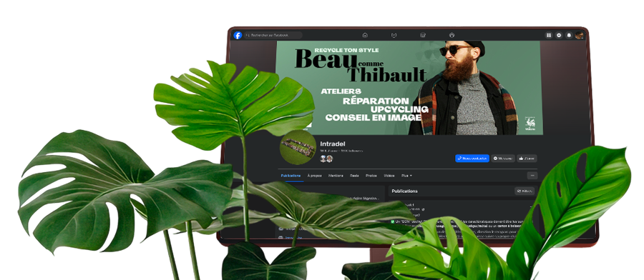Switch to the Vidéos tab
Screen dimensions: 644x280
[x=389, y=176]
